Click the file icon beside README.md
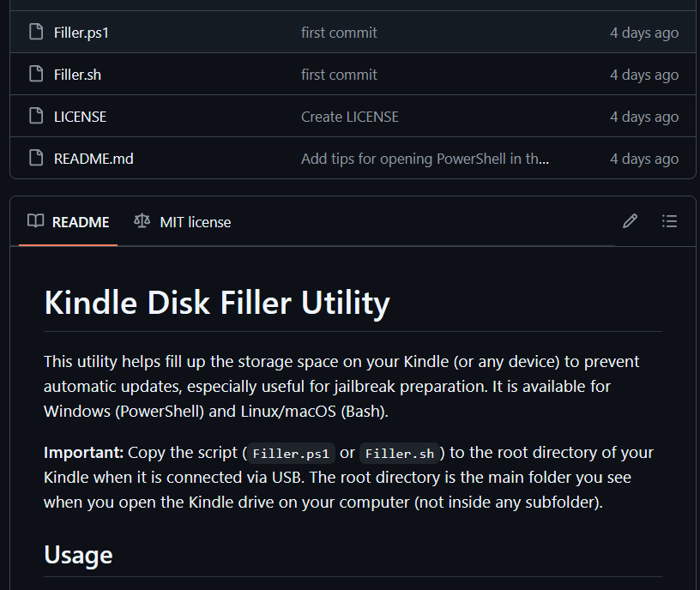The image size is (700, 590). 36,159
